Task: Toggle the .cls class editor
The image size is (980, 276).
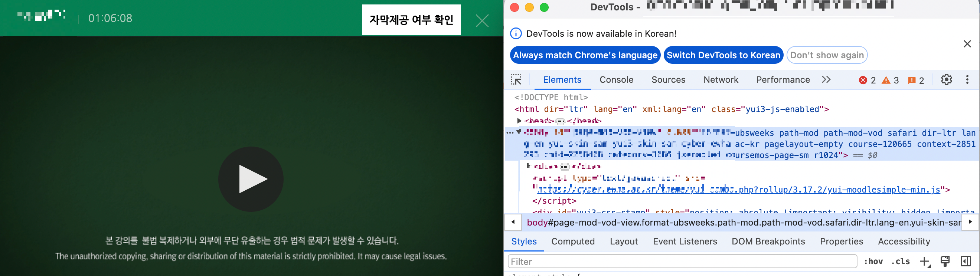Action: 901,262
